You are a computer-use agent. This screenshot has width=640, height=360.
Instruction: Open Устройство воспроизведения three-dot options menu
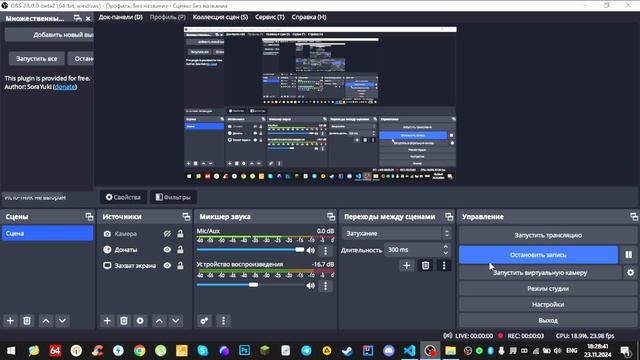(x=325, y=286)
